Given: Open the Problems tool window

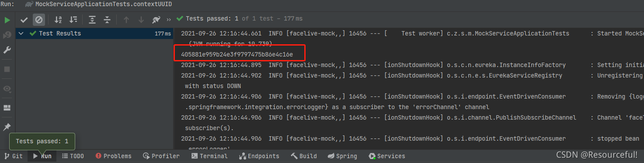Looking at the screenshot, I should click(113, 156).
